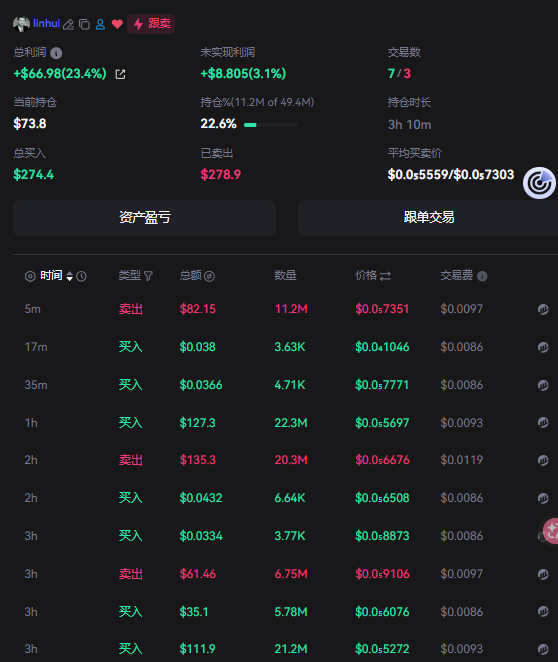Click the +$66.98(23.4%) total profit value
Screen dimensions: 558x662
click(x=60, y=73)
